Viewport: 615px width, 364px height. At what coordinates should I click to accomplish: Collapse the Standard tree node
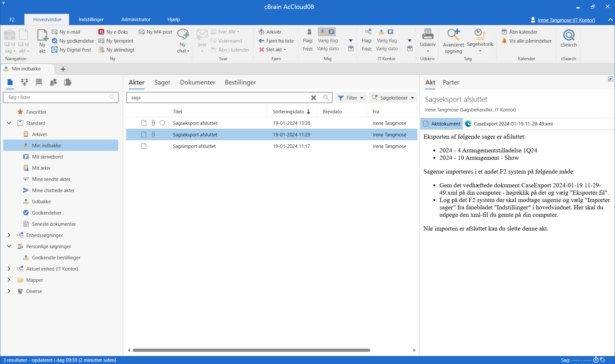[x=9, y=123]
